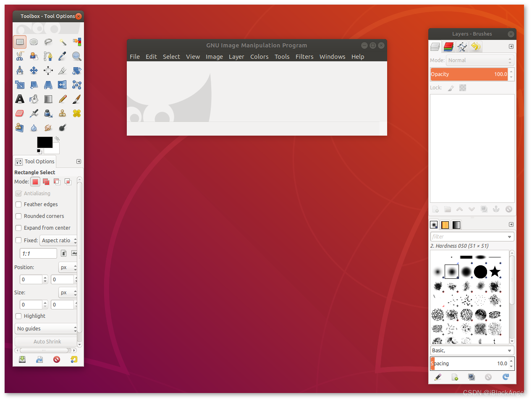Click the Auto Shrink button

coord(46,342)
